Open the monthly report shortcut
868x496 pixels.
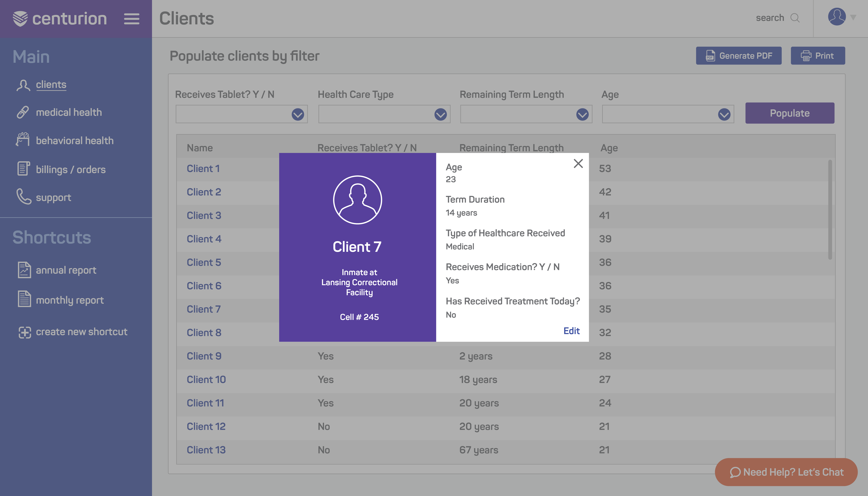coord(70,300)
